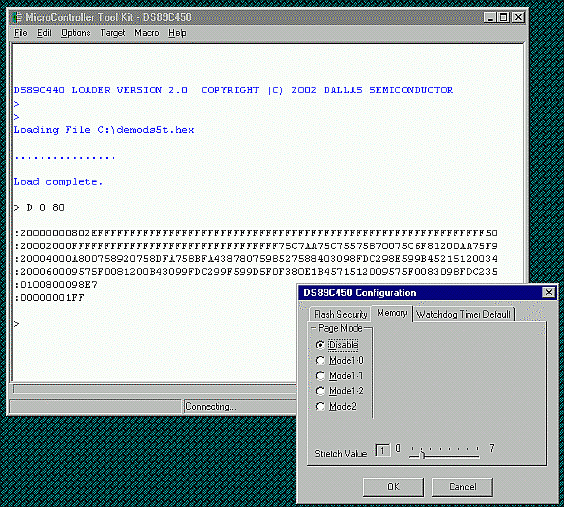
Task: Open the File menu
Action: tap(21, 33)
